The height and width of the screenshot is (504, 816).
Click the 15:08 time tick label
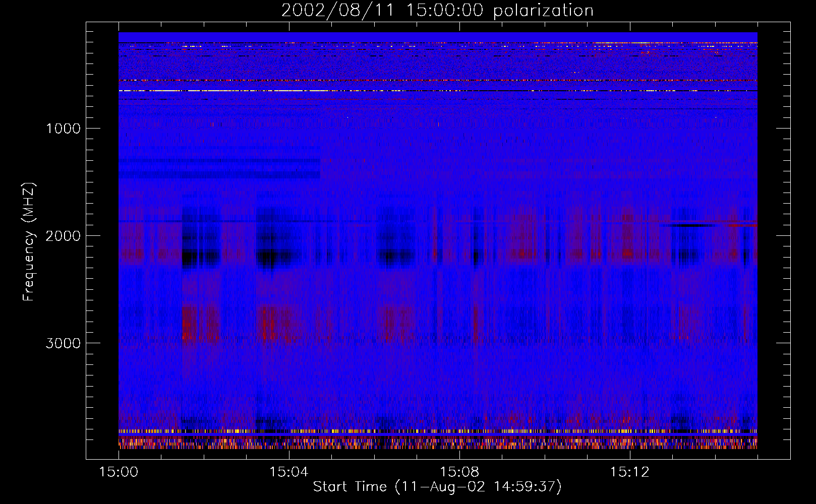(x=459, y=472)
